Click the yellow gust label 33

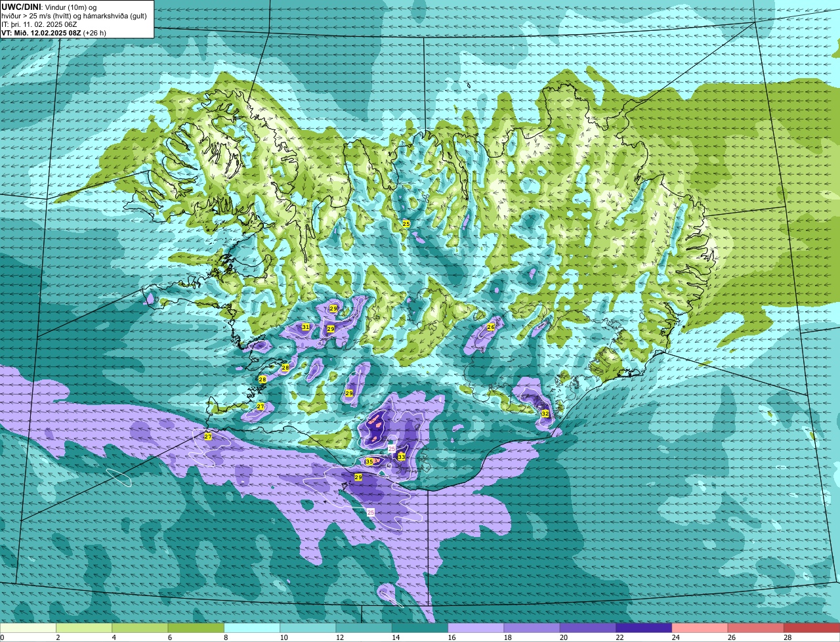[x=401, y=456]
